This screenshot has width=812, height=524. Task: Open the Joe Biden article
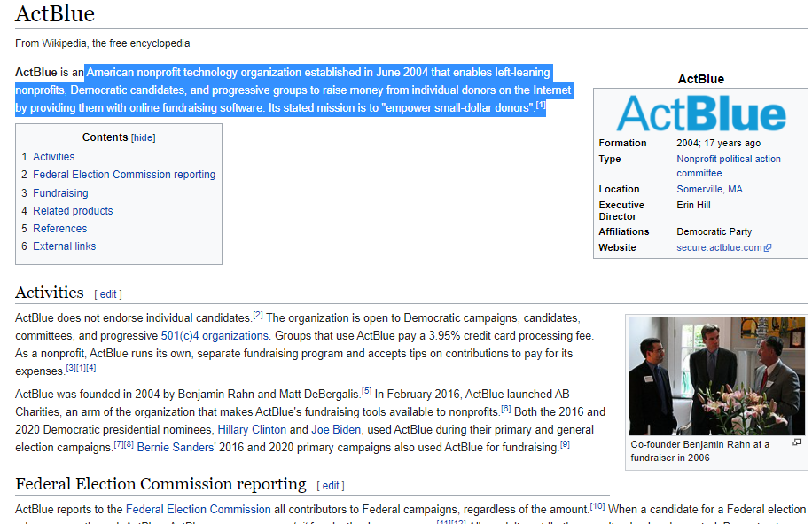[336, 430]
